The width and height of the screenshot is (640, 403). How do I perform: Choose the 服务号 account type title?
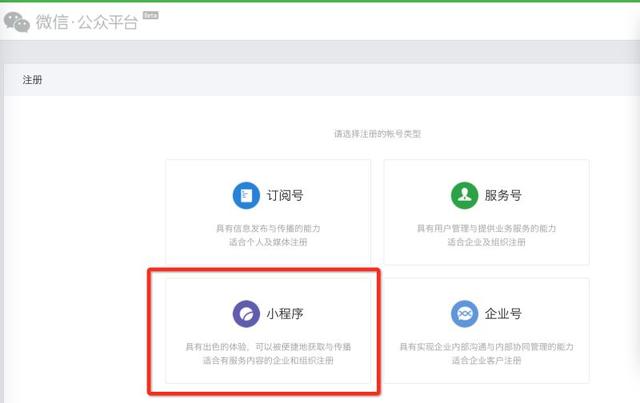point(503,195)
